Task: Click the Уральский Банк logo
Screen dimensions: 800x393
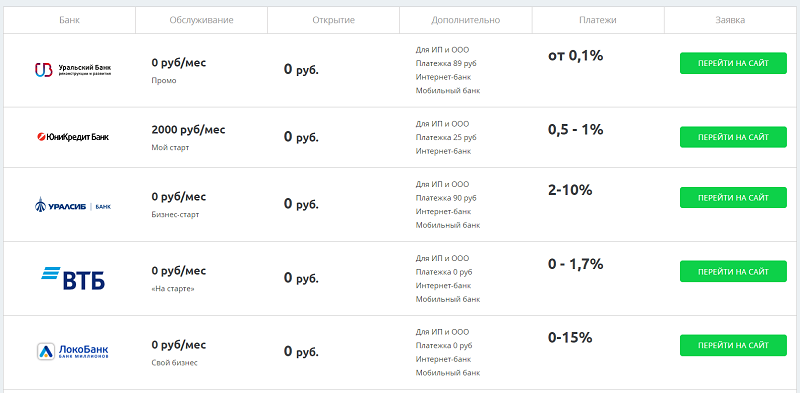Action: click(x=72, y=70)
